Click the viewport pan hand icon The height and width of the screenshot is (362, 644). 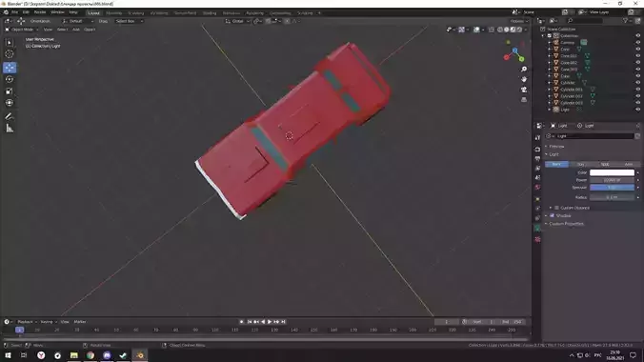point(524,79)
